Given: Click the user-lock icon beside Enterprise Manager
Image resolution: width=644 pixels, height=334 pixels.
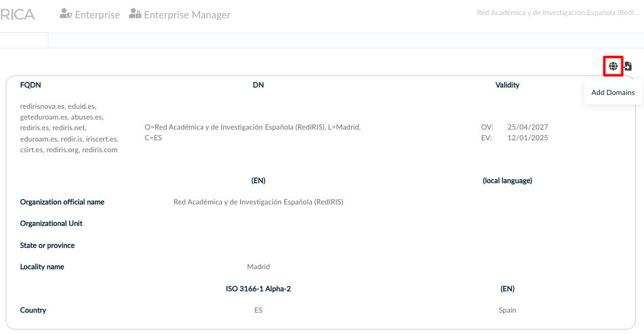Looking at the screenshot, I should [x=135, y=14].
